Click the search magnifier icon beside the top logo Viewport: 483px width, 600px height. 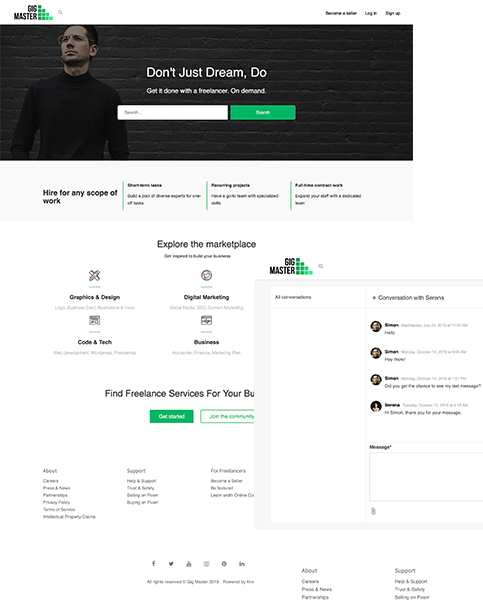[60, 13]
